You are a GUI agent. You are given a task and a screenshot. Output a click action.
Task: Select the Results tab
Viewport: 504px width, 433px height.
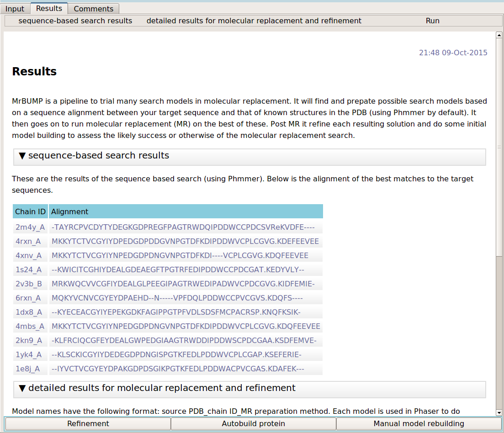pos(49,8)
